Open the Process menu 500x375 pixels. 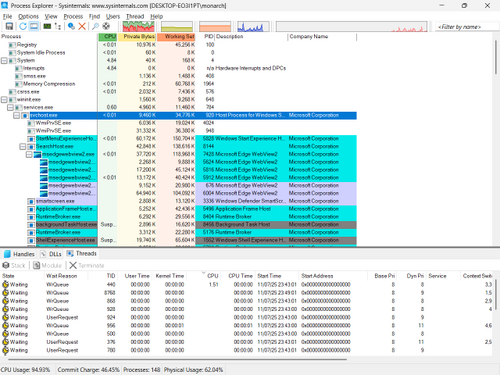pos(73,16)
